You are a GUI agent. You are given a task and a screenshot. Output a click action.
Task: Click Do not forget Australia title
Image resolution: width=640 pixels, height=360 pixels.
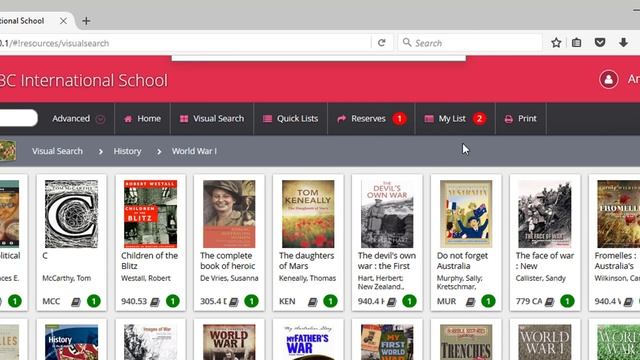462,261
